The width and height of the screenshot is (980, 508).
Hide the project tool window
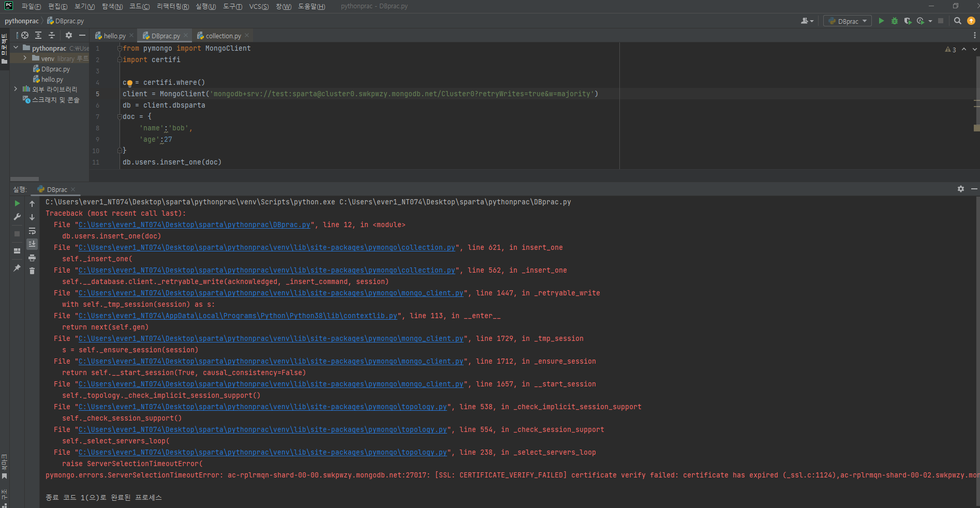[82, 35]
